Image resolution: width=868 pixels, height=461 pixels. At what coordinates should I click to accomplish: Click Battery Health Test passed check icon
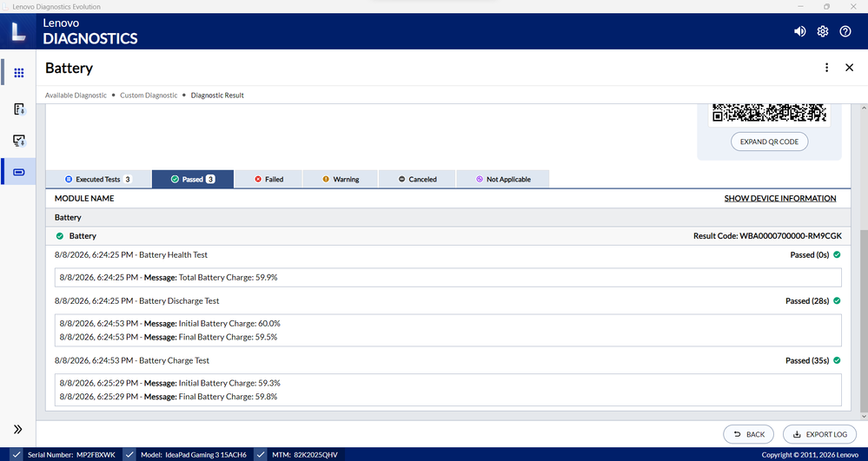[837, 254]
